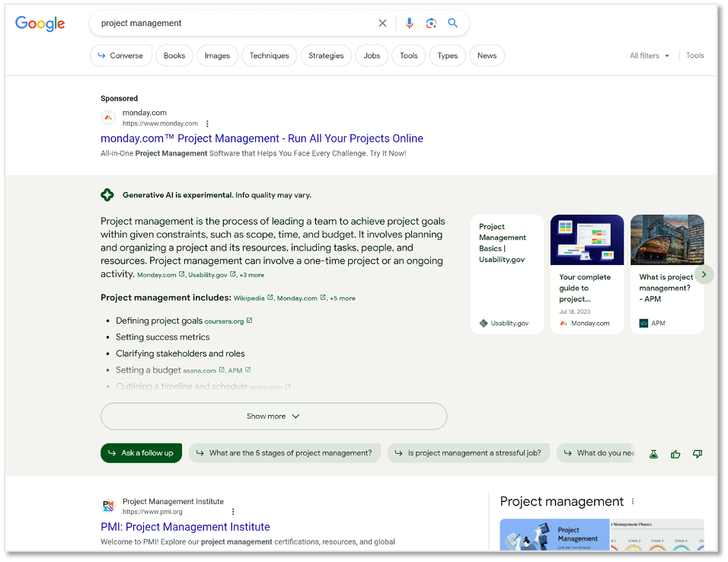Click the Project Management knowledge panel image

tap(554, 535)
